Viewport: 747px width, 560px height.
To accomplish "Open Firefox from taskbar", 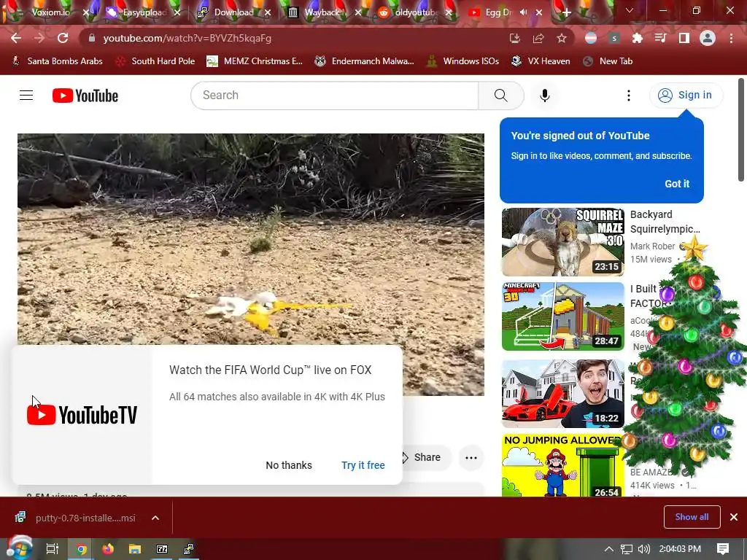I will click(x=108, y=549).
